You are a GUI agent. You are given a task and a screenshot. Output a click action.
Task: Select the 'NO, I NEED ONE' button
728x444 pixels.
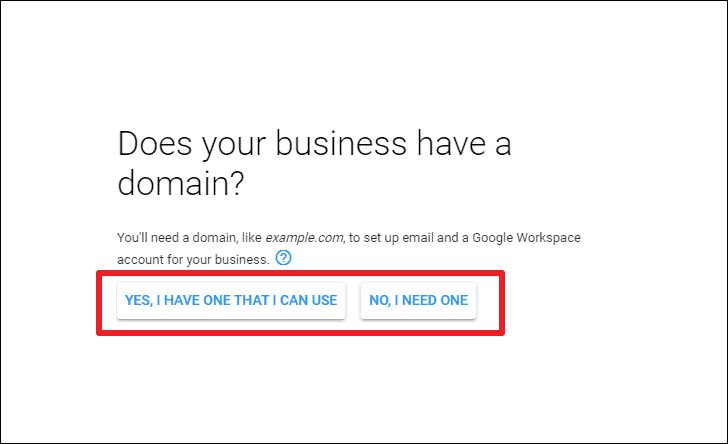coord(418,300)
